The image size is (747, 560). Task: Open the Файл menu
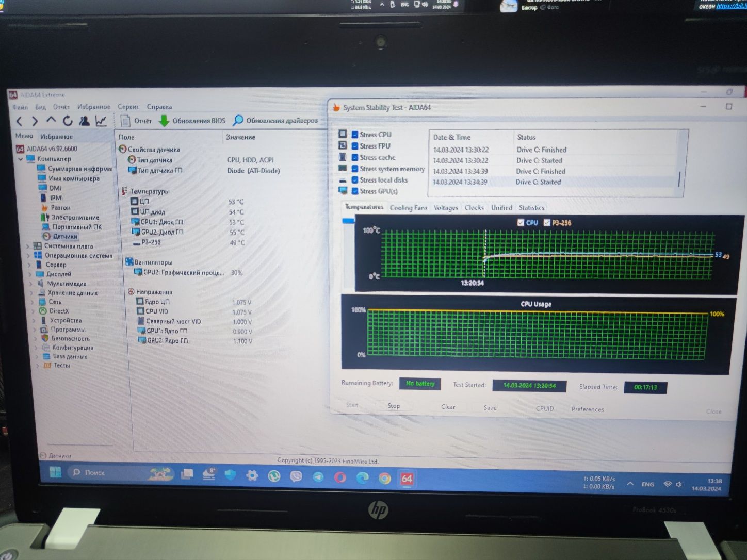pos(20,107)
